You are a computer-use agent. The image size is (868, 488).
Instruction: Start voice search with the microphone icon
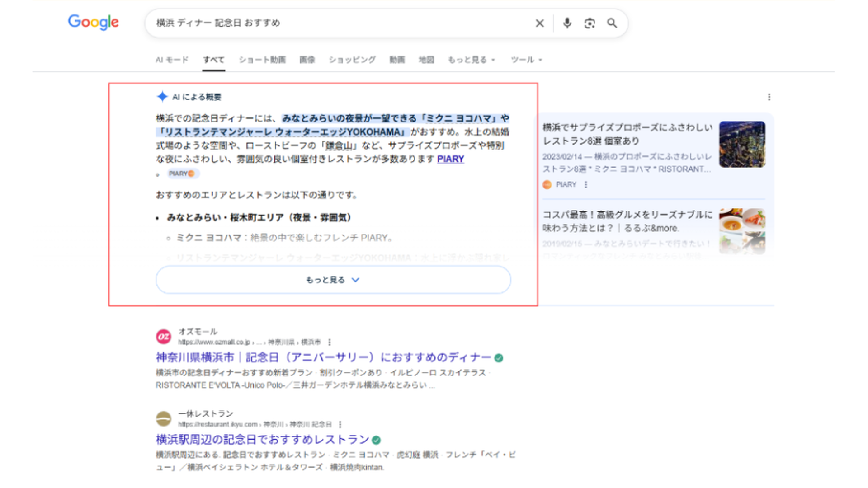[x=567, y=23]
